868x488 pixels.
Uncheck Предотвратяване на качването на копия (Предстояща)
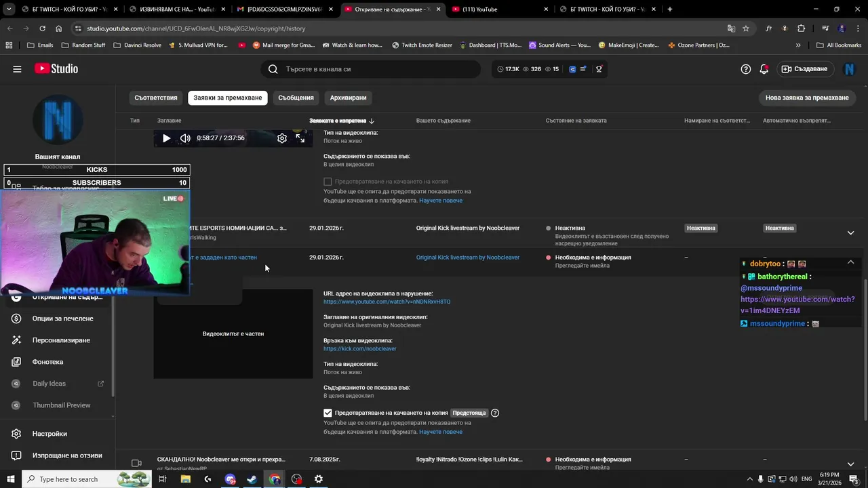click(328, 413)
